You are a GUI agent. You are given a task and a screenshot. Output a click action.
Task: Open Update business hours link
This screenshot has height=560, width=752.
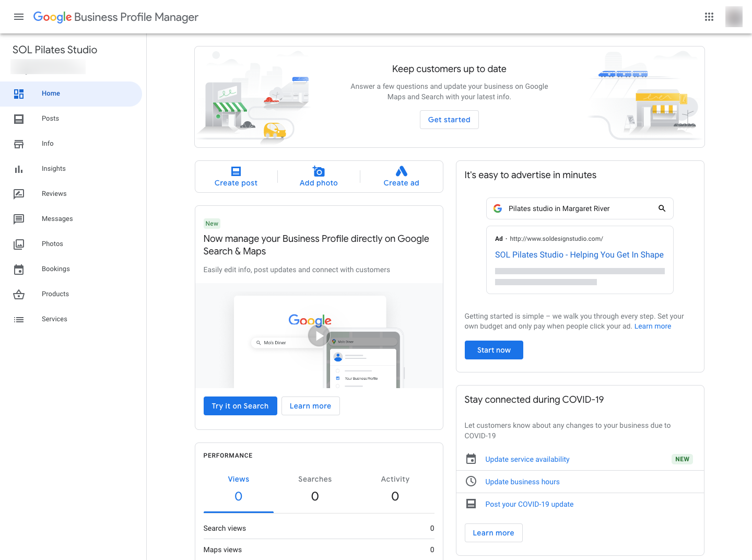(522, 482)
